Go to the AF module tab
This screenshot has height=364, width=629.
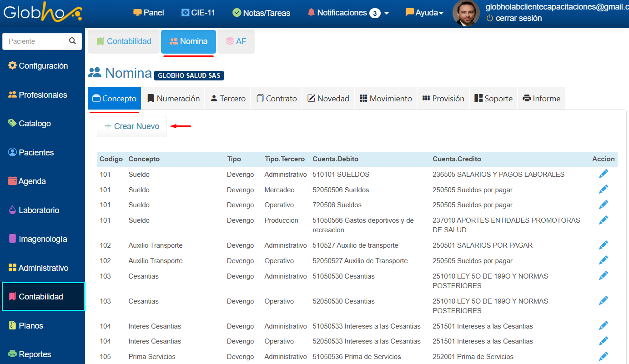(x=236, y=41)
